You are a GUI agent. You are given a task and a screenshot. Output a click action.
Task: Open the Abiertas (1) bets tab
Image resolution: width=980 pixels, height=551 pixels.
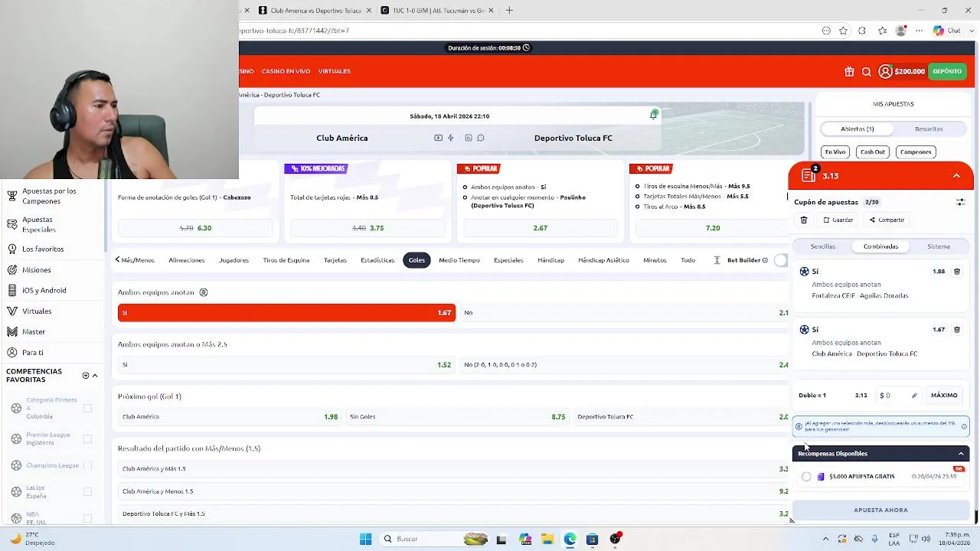pyautogui.click(x=857, y=129)
